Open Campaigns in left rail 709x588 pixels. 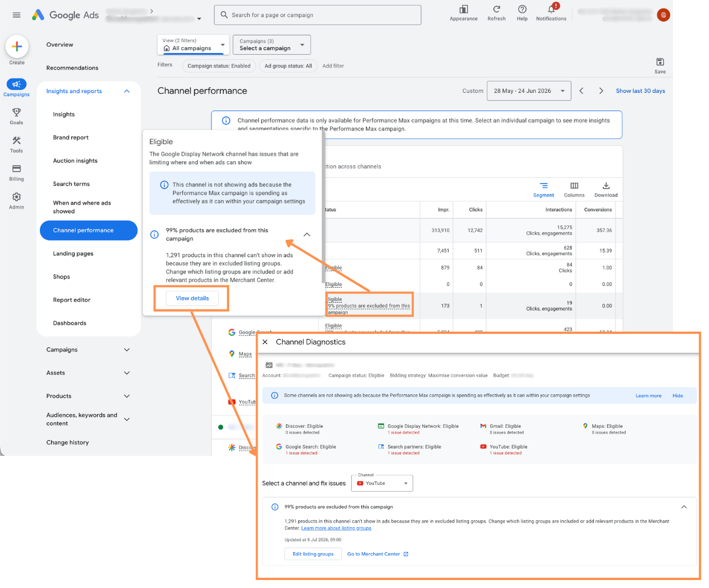[17, 87]
